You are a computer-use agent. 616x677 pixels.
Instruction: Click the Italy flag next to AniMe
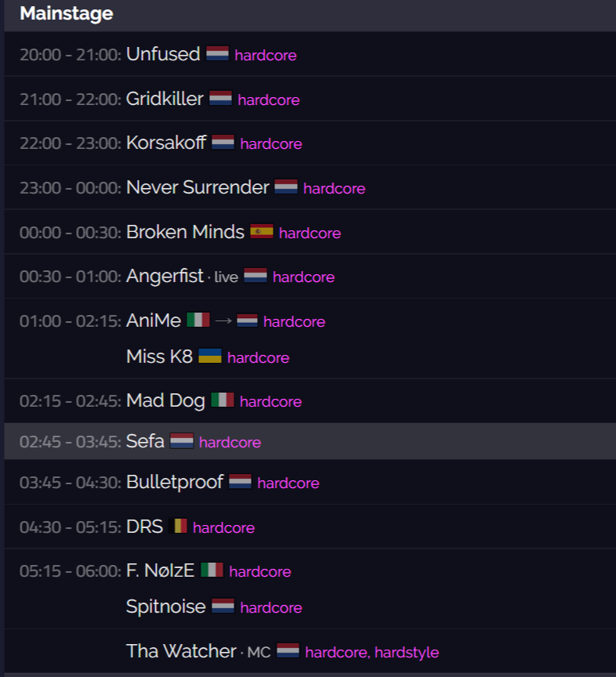click(198, 320)
